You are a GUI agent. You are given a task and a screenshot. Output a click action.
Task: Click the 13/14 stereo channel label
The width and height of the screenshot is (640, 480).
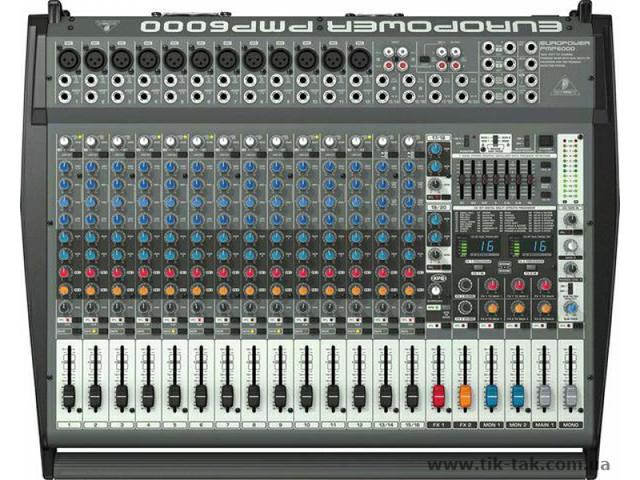(x=384, y=426)
